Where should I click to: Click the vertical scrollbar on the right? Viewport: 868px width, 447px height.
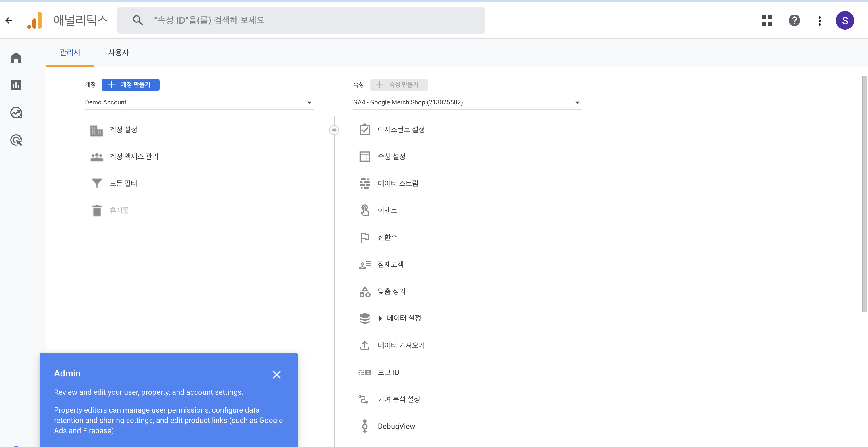(x=864, y=194)
